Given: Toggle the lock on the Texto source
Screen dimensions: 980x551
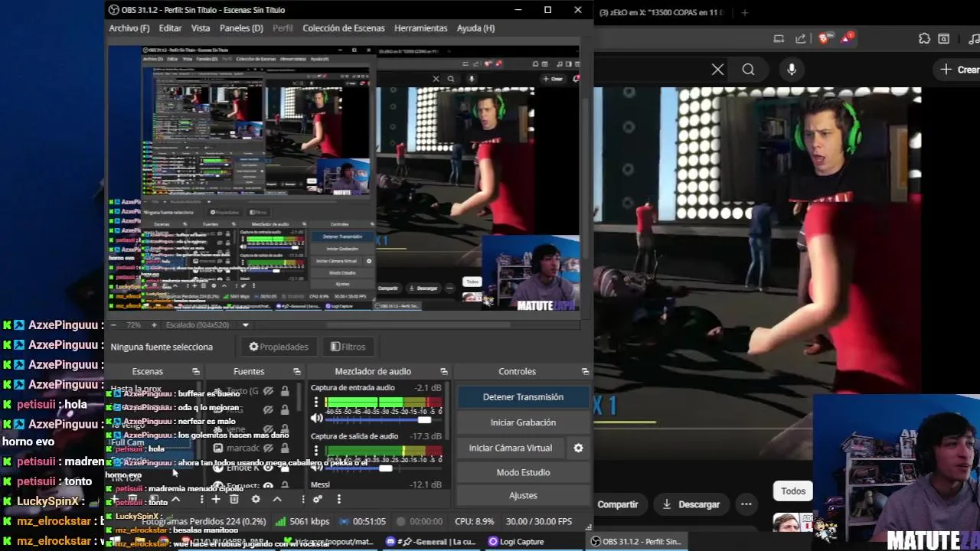Looking at the screenshot, I should click(285, 391).
